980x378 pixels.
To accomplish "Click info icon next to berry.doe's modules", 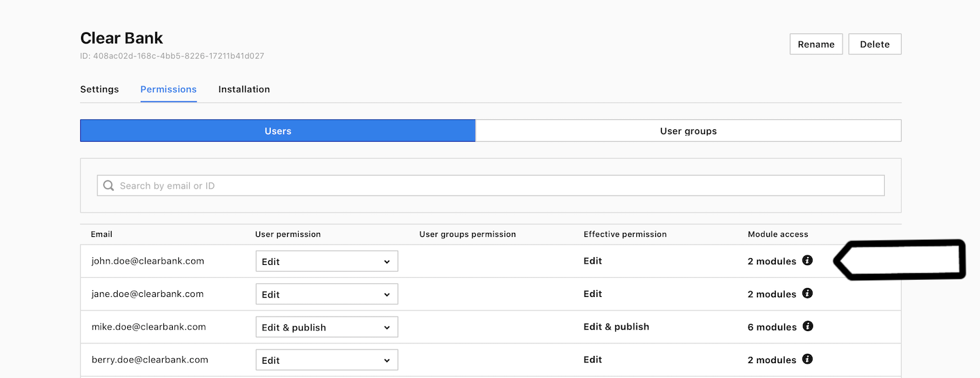I will coord(807,359).
